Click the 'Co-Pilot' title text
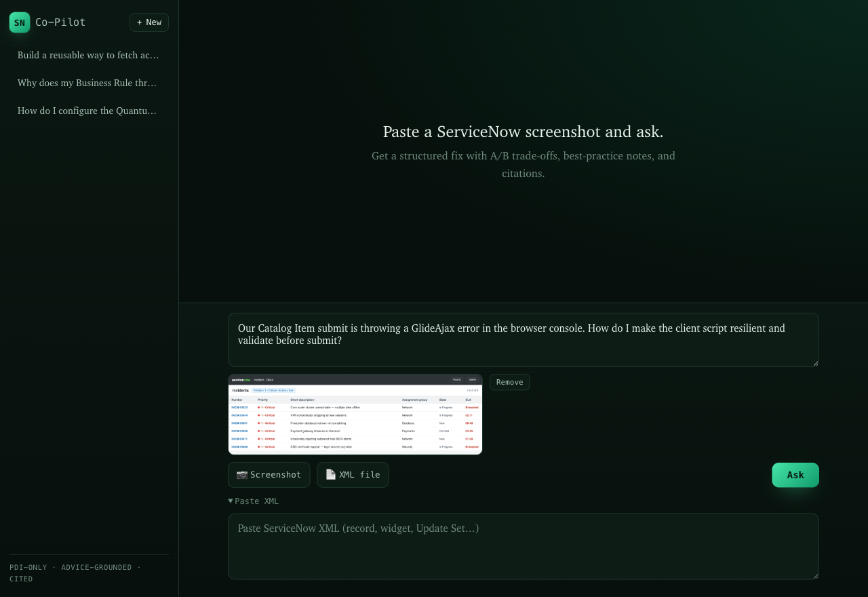Image resolution: width=868 pixels, height=597 pixels. (60, 22)
